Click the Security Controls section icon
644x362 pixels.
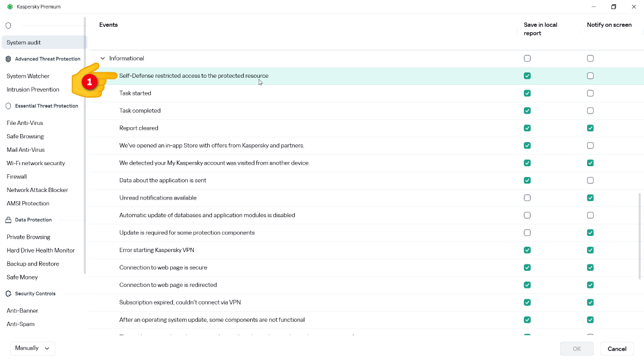point(8,294)
